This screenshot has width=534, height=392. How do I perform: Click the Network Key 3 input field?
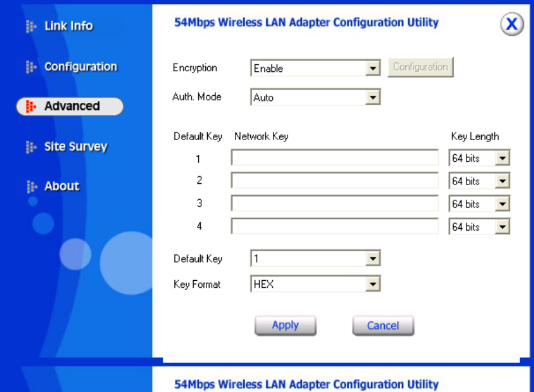point(335,204)
